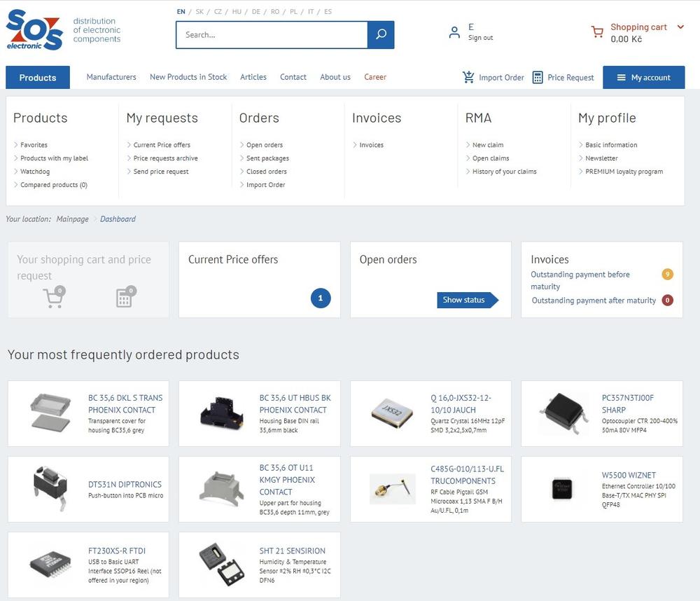Click Sign out
700x601 pixels.
pyautogui.click(x=480, y=38)
